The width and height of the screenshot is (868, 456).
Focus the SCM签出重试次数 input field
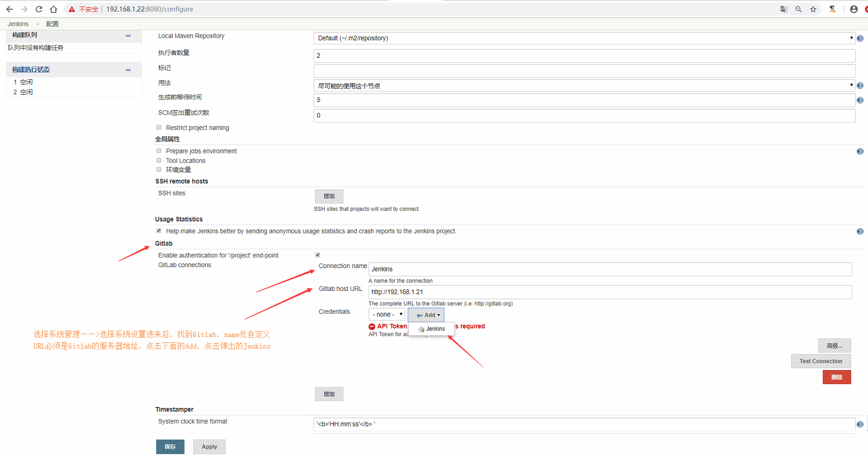(x=584, y=116)
